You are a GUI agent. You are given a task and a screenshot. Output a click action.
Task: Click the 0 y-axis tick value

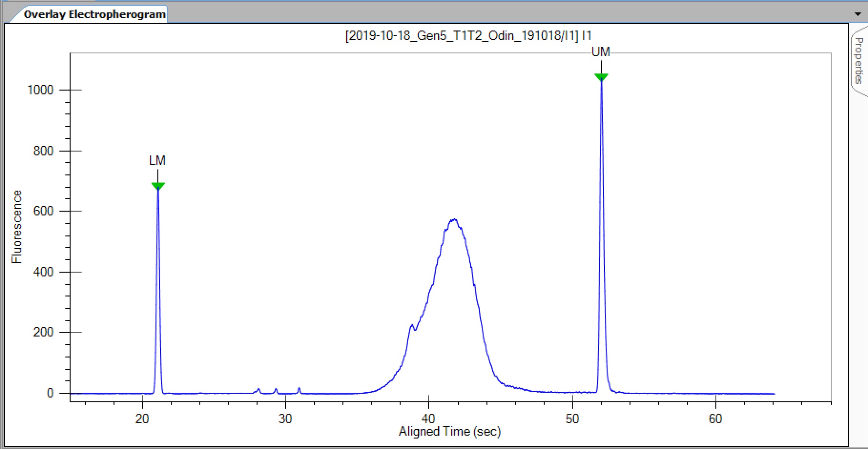point(50,393)
